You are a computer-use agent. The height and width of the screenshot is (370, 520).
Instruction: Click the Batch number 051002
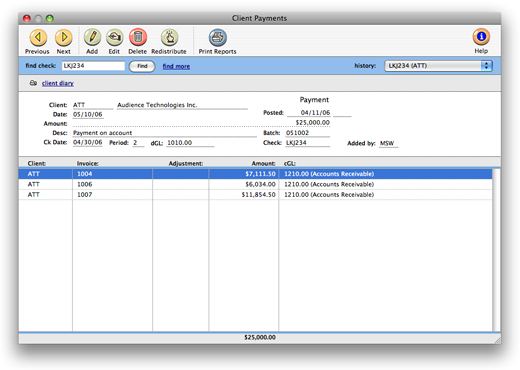click(308, 133)
